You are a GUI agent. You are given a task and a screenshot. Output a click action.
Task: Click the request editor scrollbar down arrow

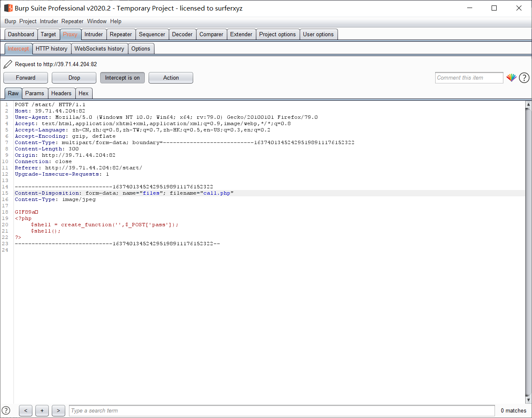click(529, 400)
